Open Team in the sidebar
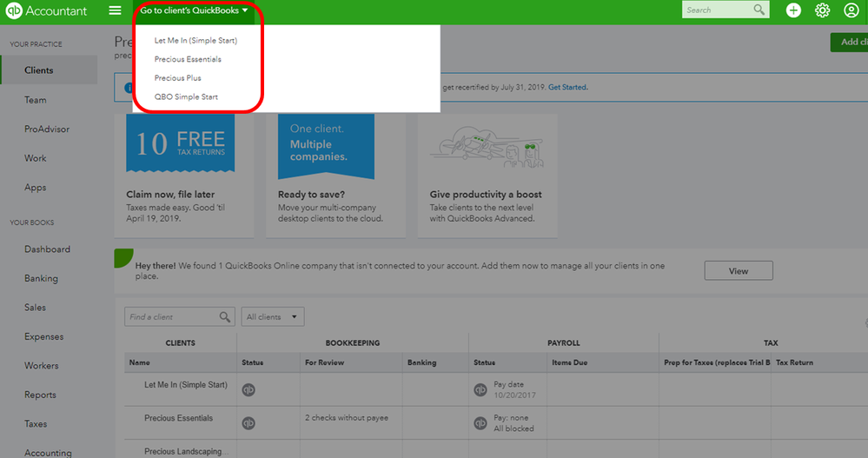The height and width of the screenshot is (458, 868). pos(36,100)
